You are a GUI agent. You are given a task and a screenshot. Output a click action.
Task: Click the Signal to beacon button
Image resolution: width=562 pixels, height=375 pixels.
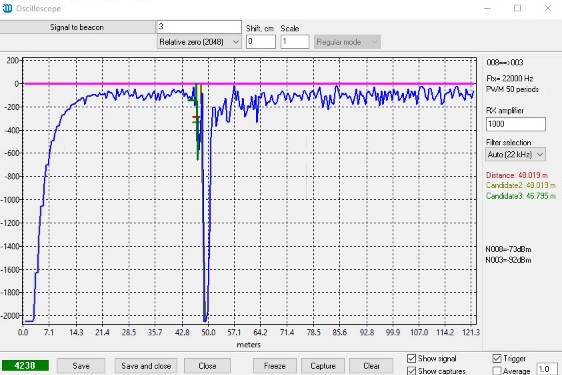pyautogui.click(x=77, y=27)
